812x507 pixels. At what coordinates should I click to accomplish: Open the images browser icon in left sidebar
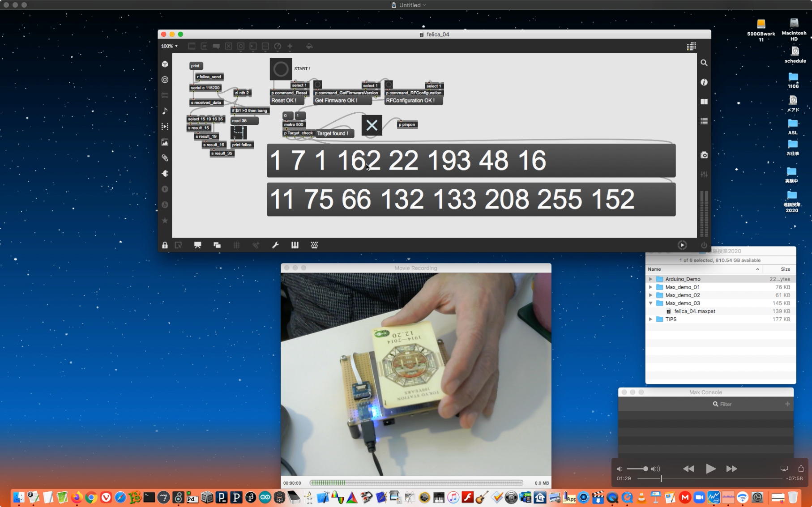click(165, 142)
